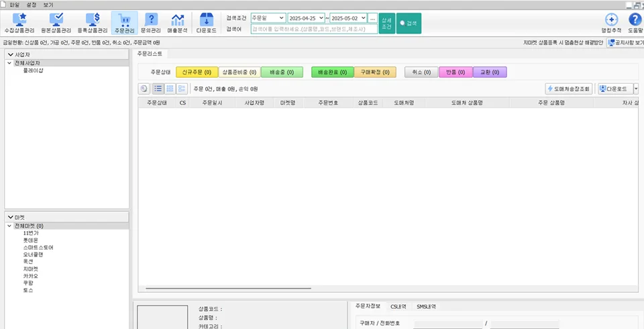Open the 파일 menu

pyautogui.click(x=14, y=5)
